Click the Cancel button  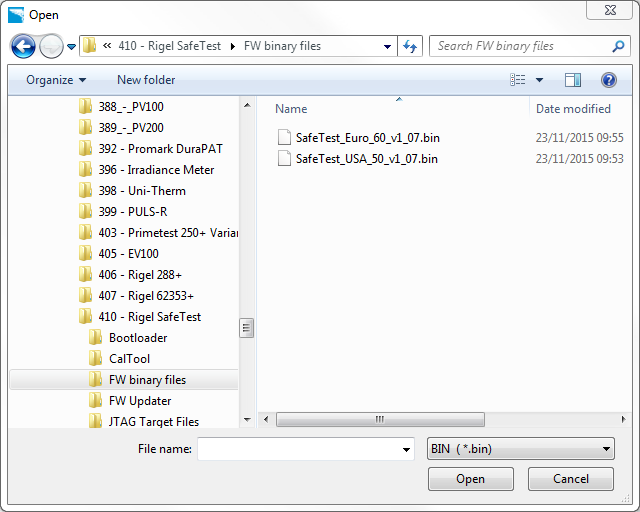(571, 479)
